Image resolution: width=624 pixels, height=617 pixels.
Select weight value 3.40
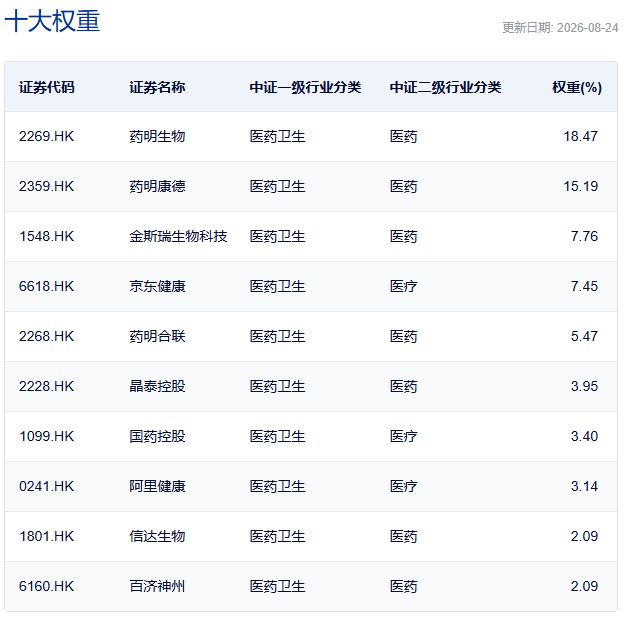(584, 436)
